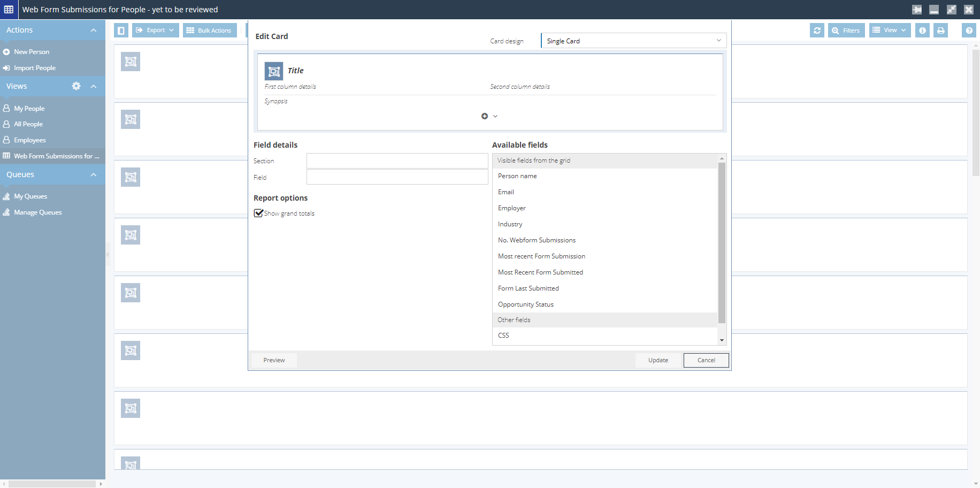Click the add plus icon in card preview

point(485,116)
